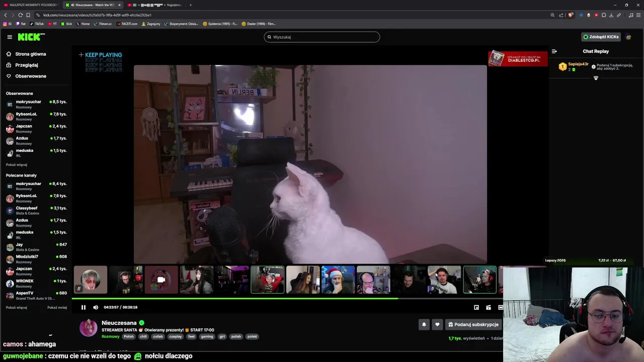
Task: Toggle channel notifications bell
Action: (x=424, y=324)
